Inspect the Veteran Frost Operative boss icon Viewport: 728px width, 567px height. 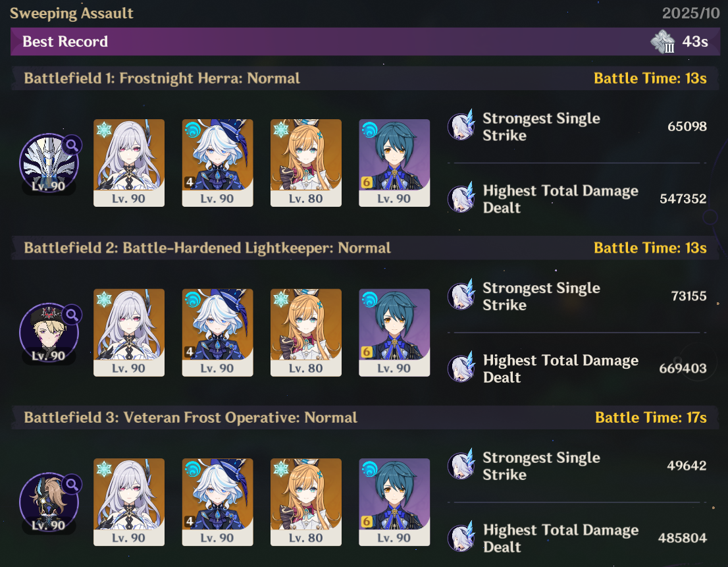(49, 503)
